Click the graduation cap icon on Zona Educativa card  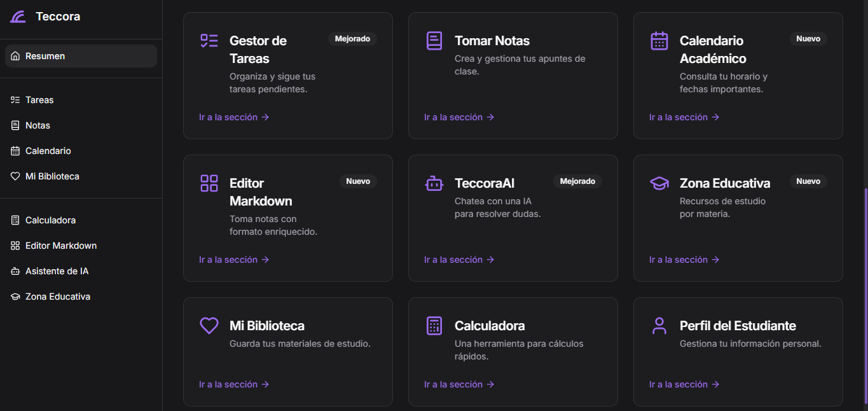(x=659, y=183)
